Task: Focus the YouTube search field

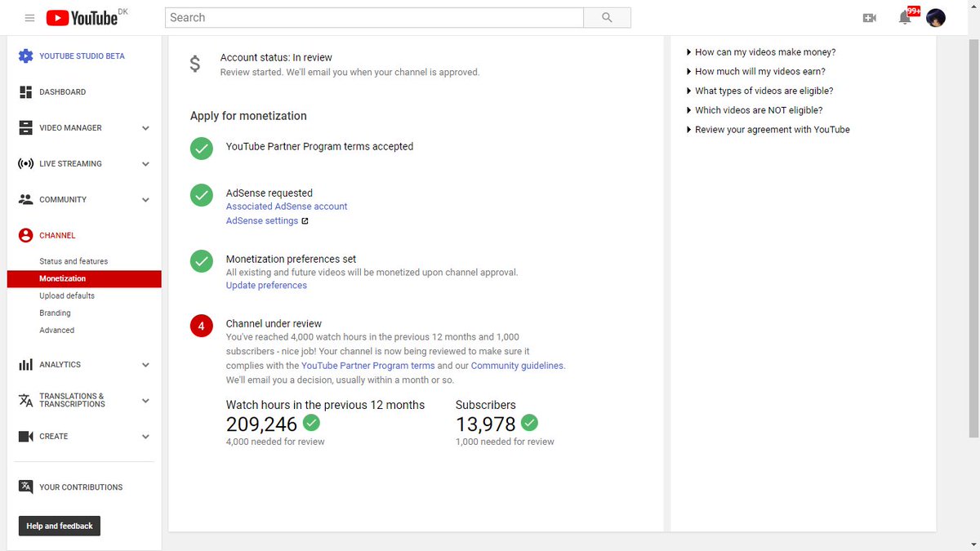Action: click(374, 18)
